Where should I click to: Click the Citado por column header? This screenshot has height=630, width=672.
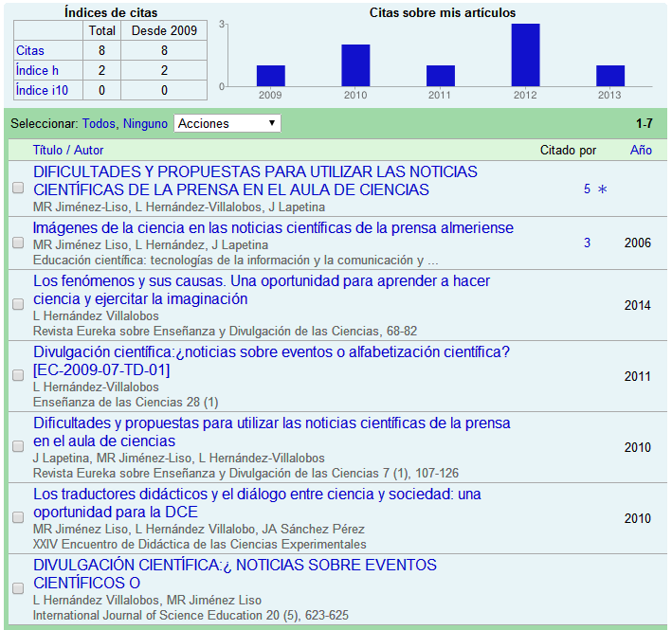coord(568,150)
